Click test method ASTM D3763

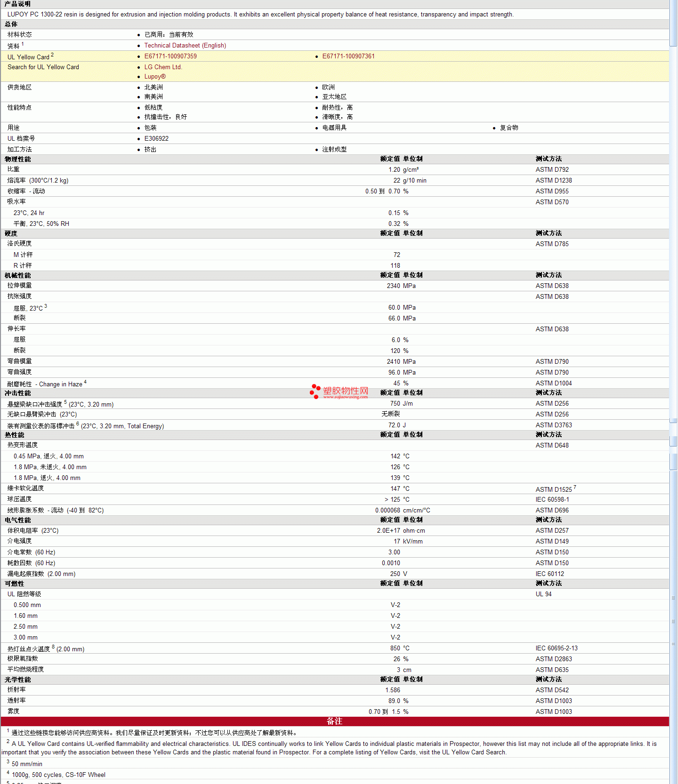[554, 425]
